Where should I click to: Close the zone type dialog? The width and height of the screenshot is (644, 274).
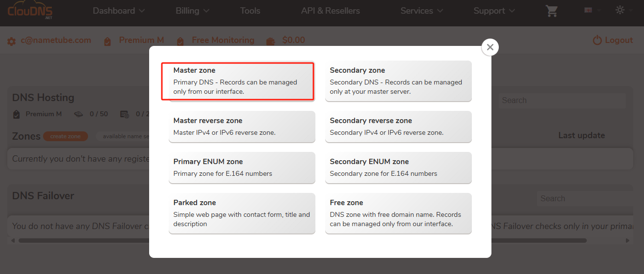pyautogui.click(x=490, y=47)
